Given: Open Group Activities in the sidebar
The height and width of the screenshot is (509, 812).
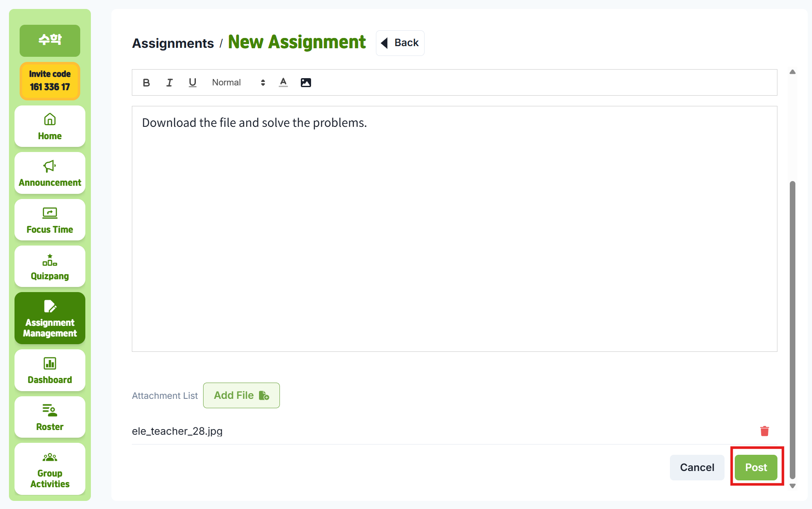Looking at the screenshot, I should pos(50,469).
